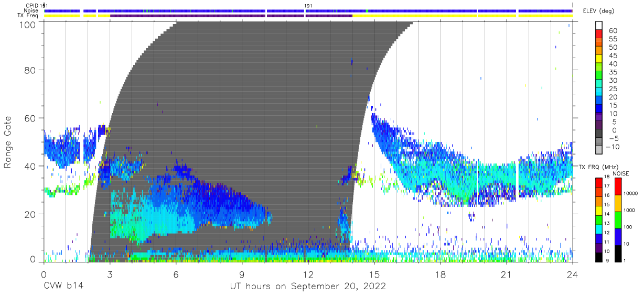This screenshot has width=644, height=297.
Task: Click the 80 tick on the Range Gate axis
Action: [x=30, y=70]
